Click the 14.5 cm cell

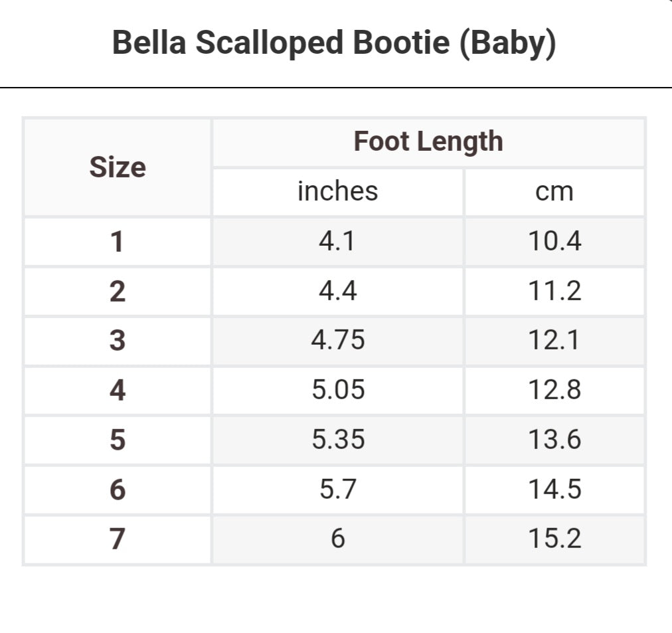(554, 490)
